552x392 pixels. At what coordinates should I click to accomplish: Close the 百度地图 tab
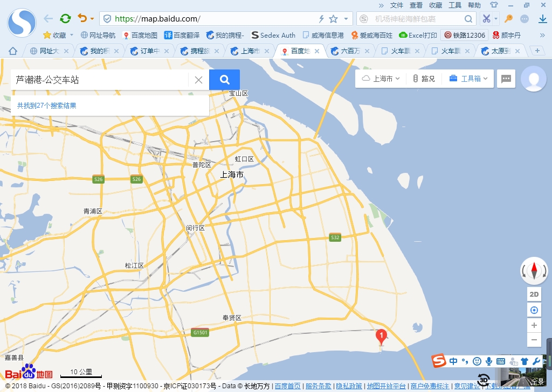click(x=317, y=51)
